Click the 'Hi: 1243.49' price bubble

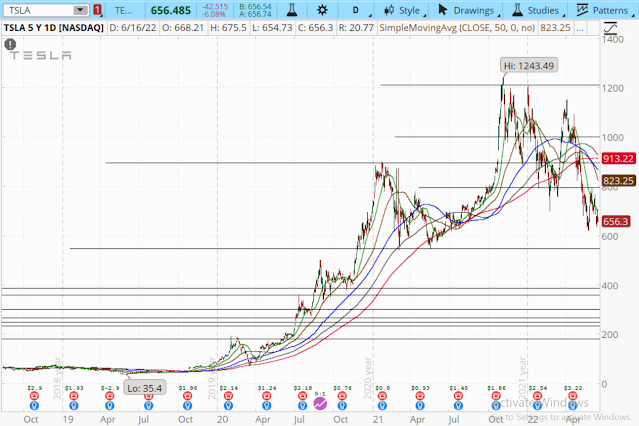pyautogui.click(x=529, y=66)
